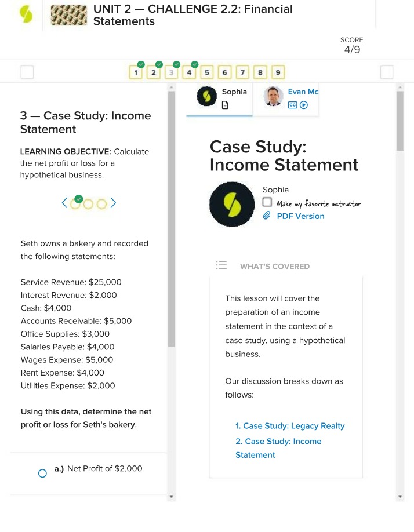
Task: Open the PDF Version link
Action: (x=300, y=216)
